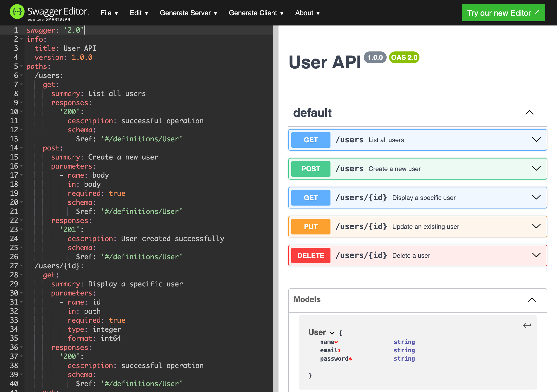The image size is (557, 392).
Task: Expand the GET /users/{id} endpoint
Action: pos(417,198)
